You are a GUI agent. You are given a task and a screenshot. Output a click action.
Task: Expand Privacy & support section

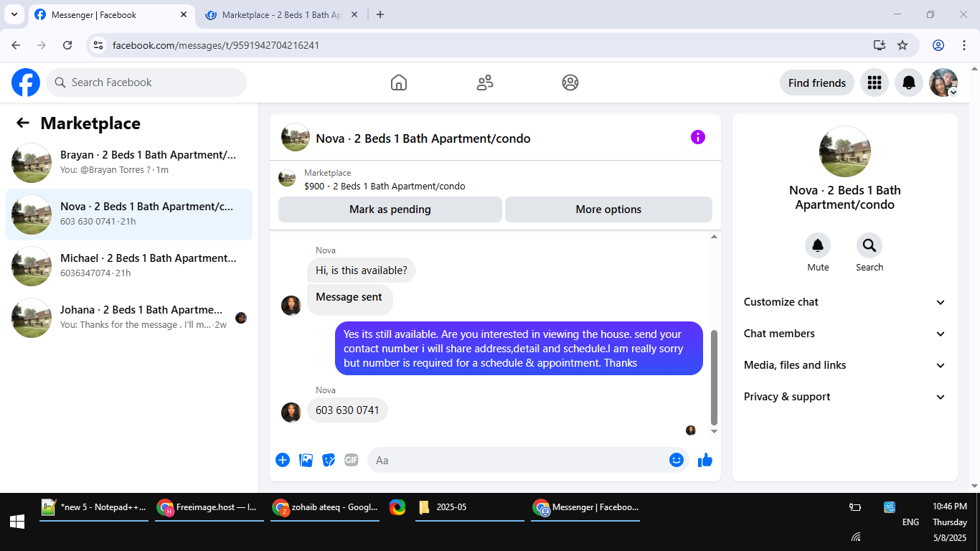pyautogui.click(x=845, y=397)
